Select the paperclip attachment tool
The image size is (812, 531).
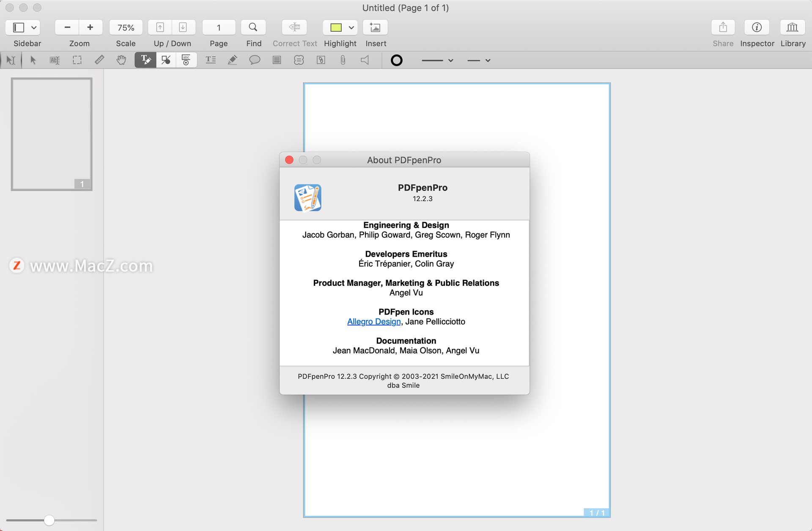coord(343,60)
